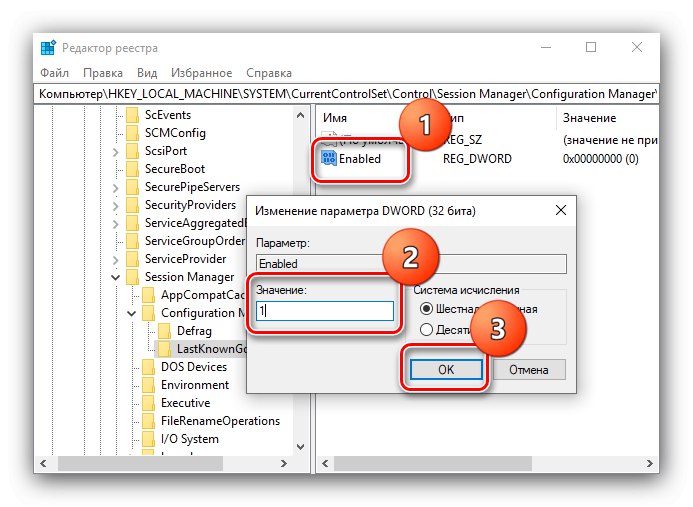Click the Session Manager folder icon

click(132, 277)
